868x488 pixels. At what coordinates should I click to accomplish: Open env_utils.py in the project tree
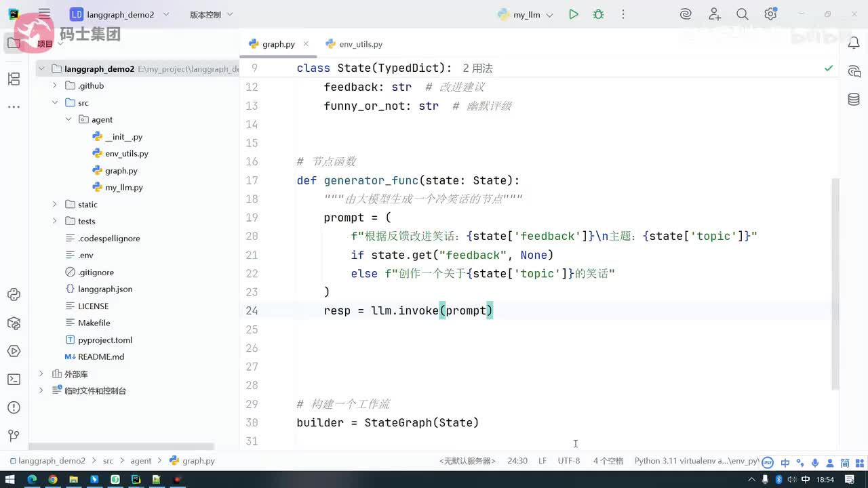(126, 154)
